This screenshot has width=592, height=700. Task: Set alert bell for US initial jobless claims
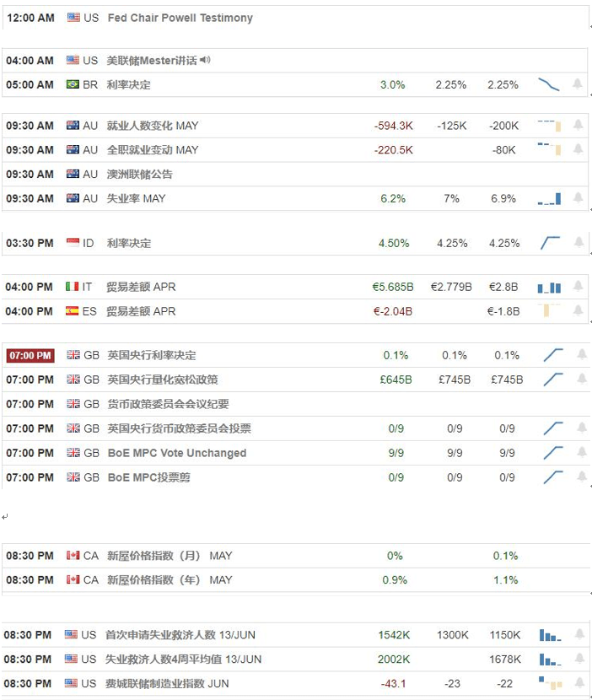(x=579, y=634)
